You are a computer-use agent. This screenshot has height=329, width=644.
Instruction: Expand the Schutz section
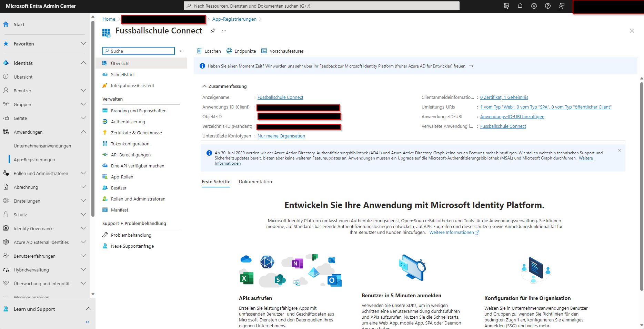(x=83, y=215)
